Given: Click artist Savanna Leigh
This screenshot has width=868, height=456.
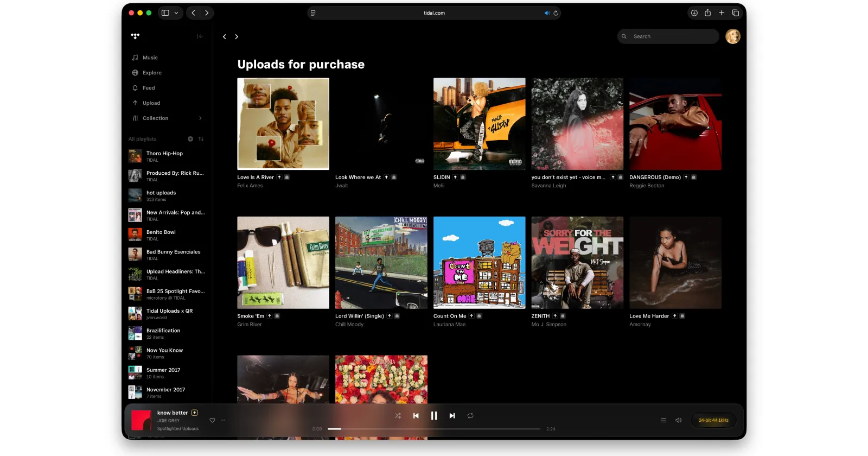Looking at the screenshot, I should pyautogui.click(x=548, y=186).
